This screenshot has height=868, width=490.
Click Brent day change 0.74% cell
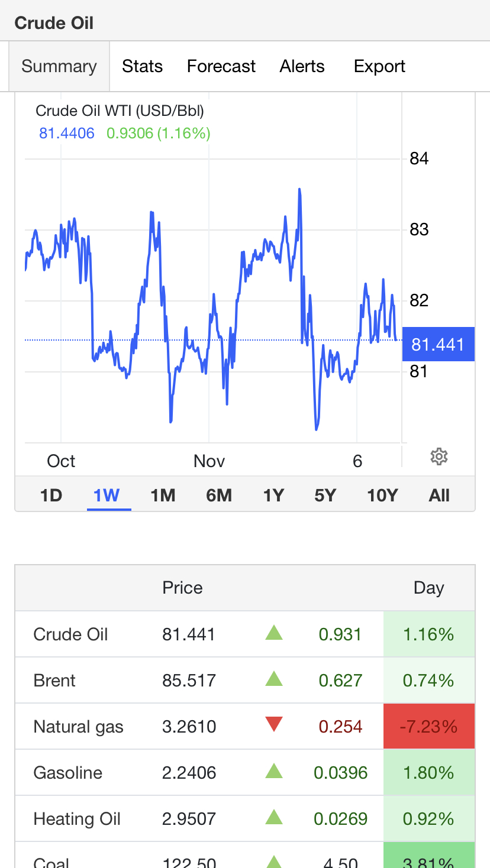[x=429, y=681]
